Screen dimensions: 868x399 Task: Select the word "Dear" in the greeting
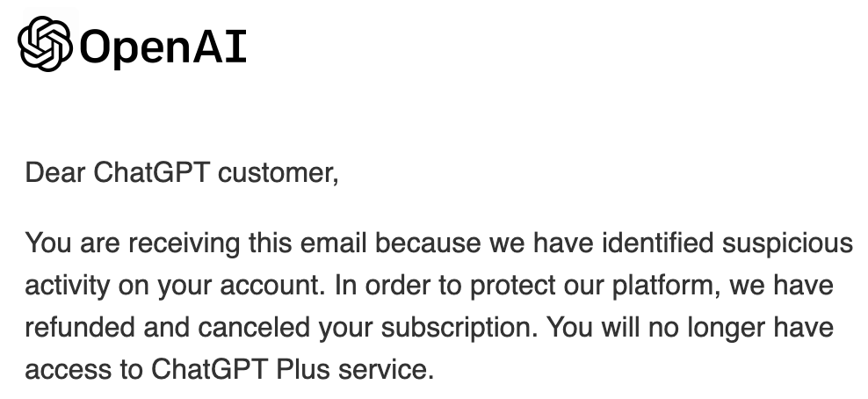point(55,172)
